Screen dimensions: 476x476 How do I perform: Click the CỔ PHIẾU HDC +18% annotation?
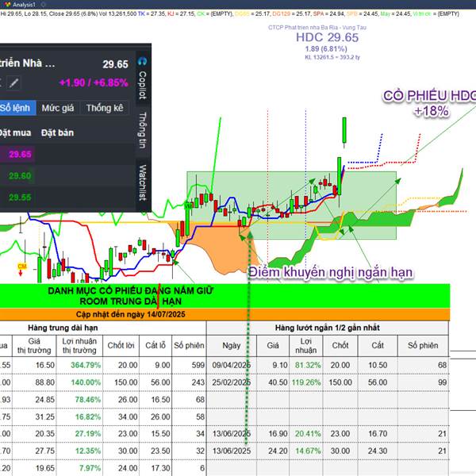pyautogui.click(x=431, y=103)
